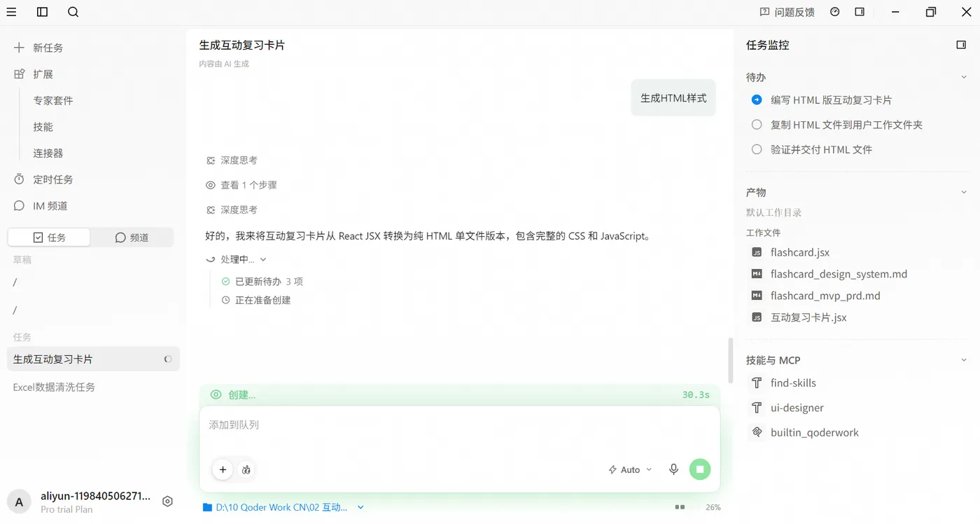Click the loading spinner on 生成互动复习卡片 task
The image size is (980, 524).
click(168, 359)
